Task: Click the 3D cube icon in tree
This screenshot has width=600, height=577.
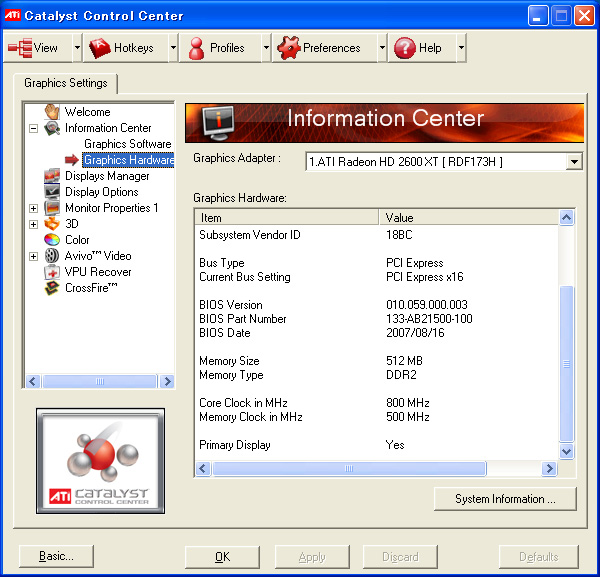Action: point(52,224)
